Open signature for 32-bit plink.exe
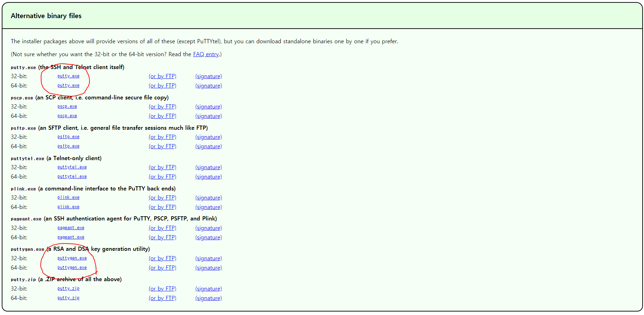 [x=209, y=198]
